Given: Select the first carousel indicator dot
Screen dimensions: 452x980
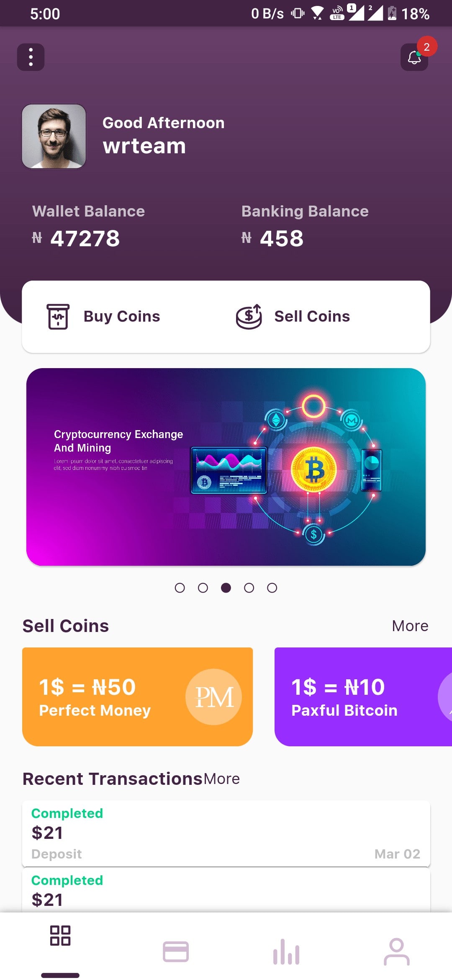Looking at the screenshot, I should click(180, 588).
